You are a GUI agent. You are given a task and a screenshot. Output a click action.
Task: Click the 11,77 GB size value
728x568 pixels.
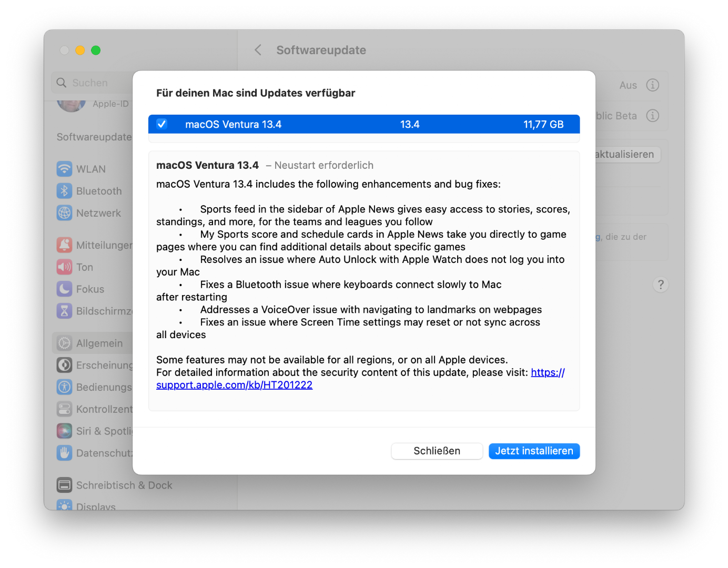543,125
